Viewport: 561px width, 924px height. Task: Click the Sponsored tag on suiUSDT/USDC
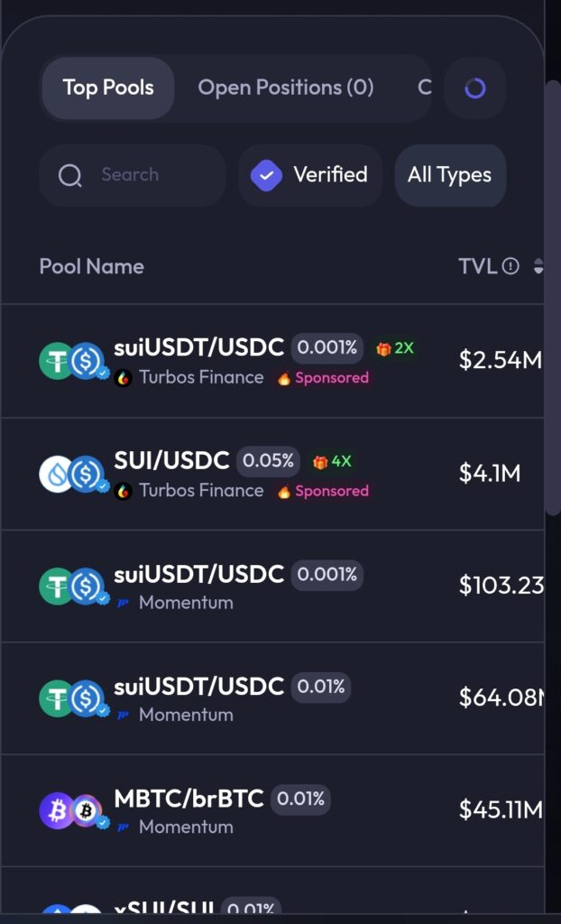[x=323, y=378]
